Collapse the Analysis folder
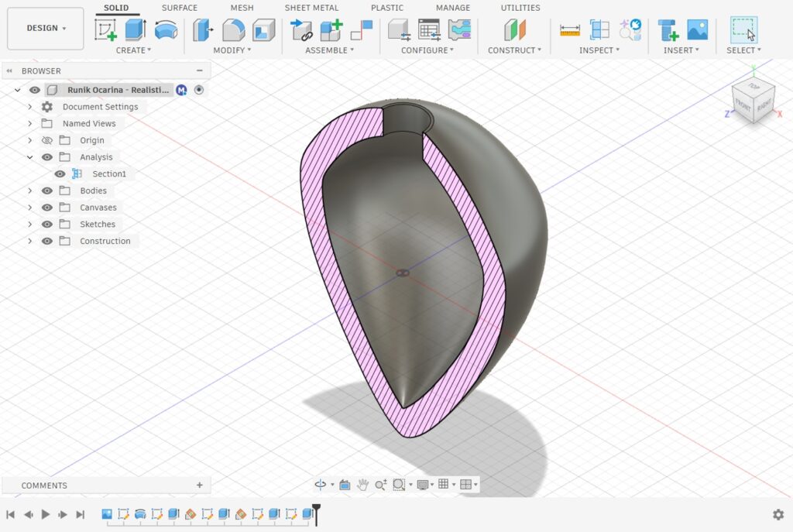 30,157
